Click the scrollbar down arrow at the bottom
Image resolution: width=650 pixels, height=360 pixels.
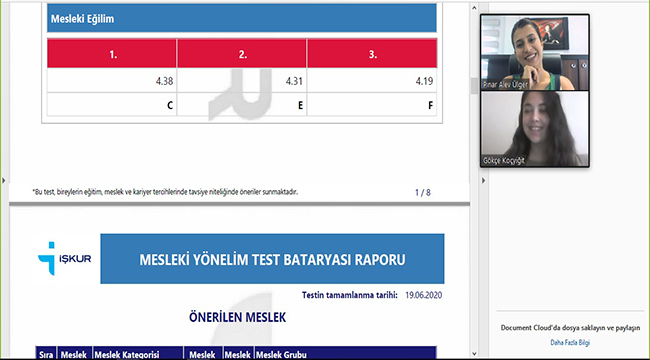tap(474, 354)
